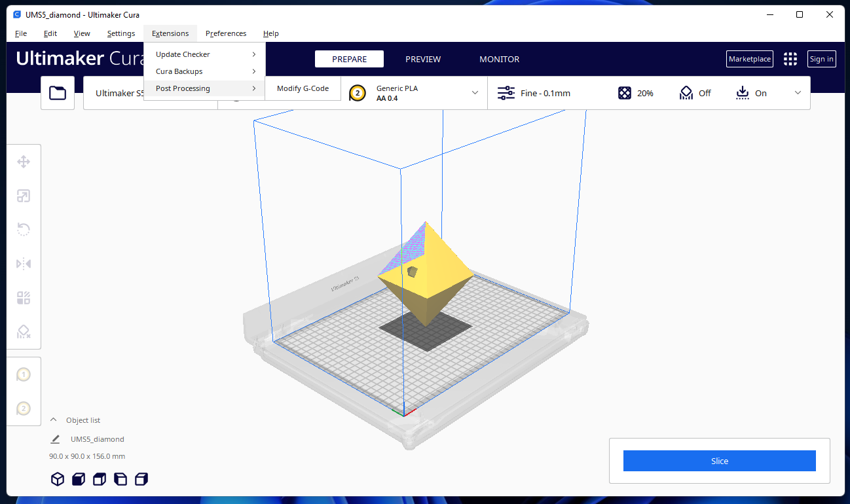Open the File menu
Image resolution: width=850 pixels, height=504 pixels.
point(21,33)
